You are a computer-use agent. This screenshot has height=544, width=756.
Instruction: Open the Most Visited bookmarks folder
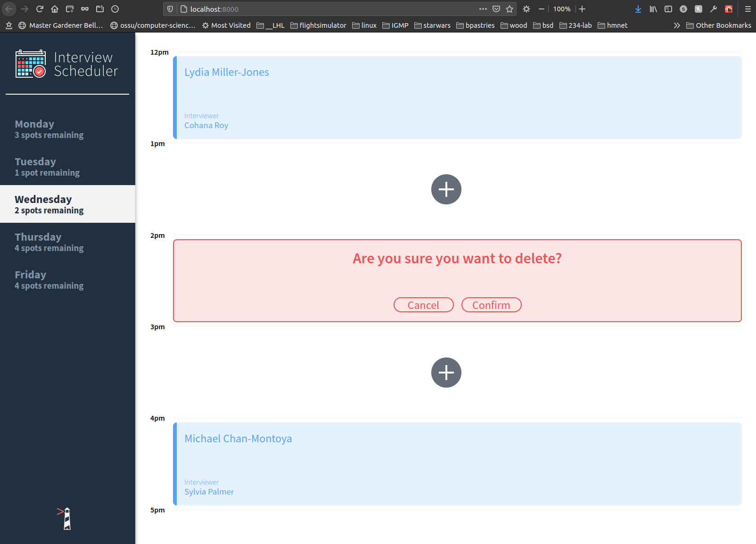[226, 25]
